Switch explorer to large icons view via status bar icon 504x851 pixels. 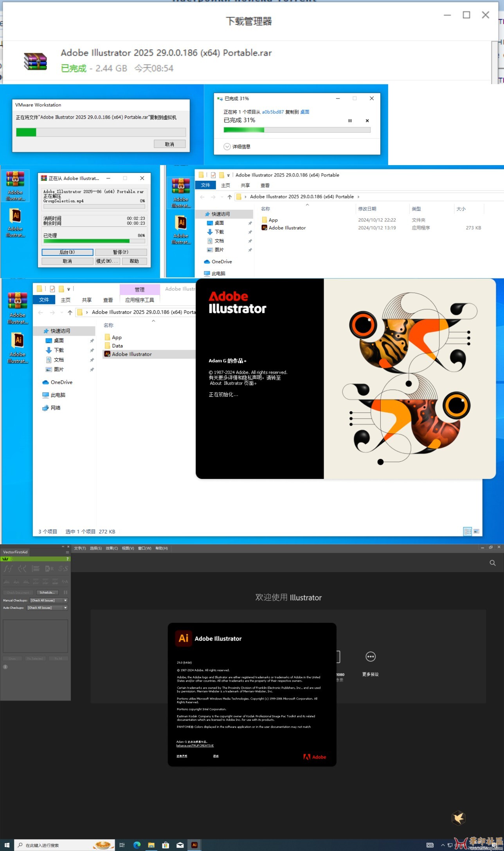tap(476, 531)
